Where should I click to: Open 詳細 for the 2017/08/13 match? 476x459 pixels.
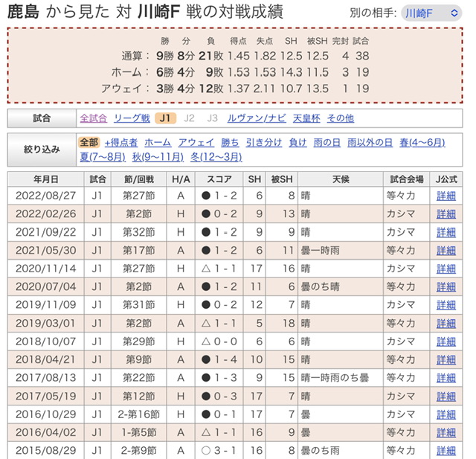pos(446,378)
